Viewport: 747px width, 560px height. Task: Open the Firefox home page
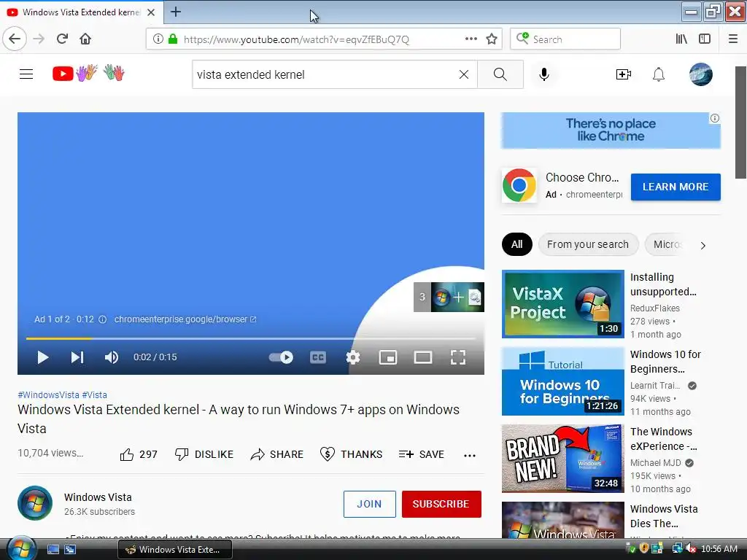(85, 39)
